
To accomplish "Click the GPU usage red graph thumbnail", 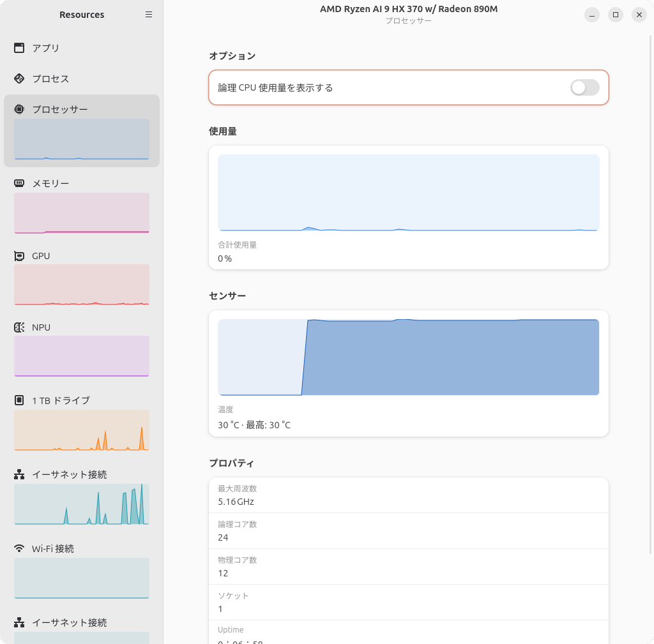I will [82, 285].
